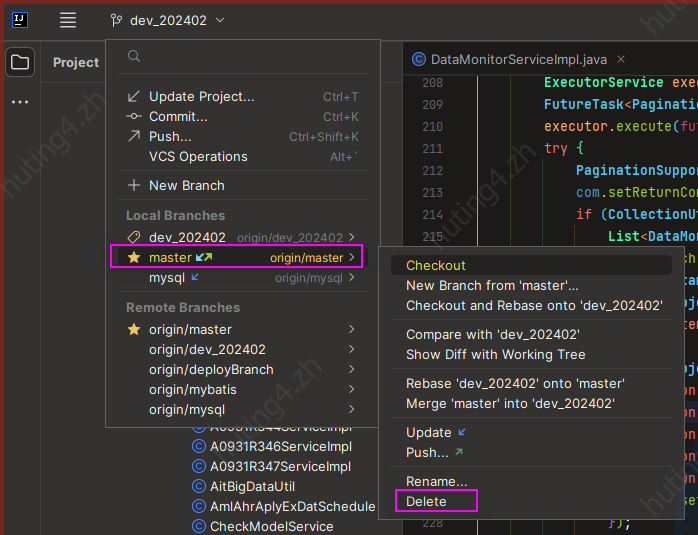This screenshot has width=698, height=535.
Task: Select Push... in the branches popup
Action: click(x=243, y=137)
